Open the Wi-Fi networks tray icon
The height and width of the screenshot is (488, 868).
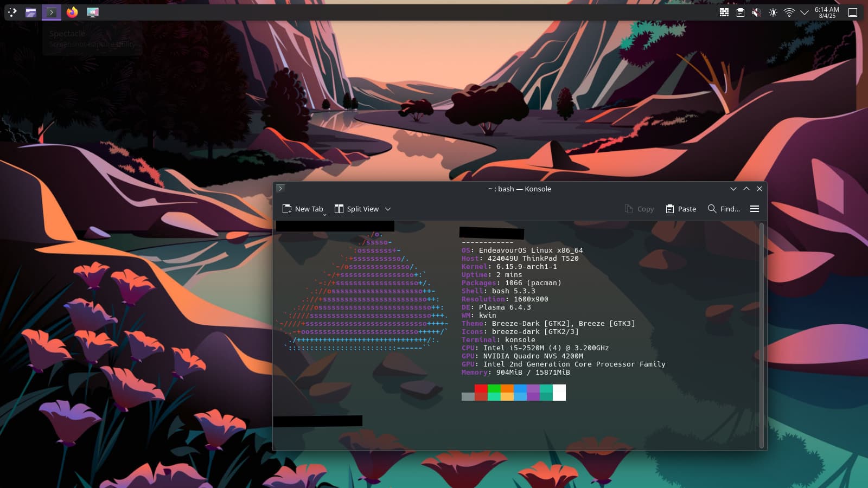(x=789, y=12)
